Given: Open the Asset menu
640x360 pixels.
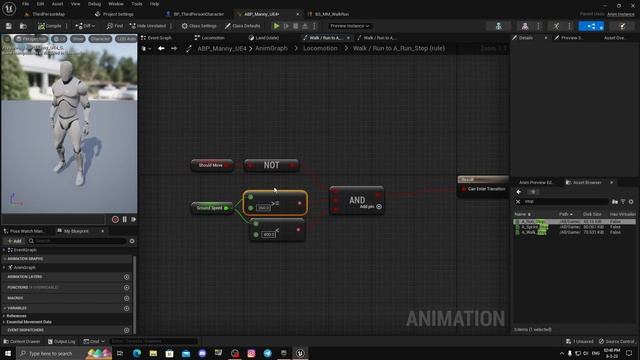Looking at the screenshot, I should [x=57, y=4].
